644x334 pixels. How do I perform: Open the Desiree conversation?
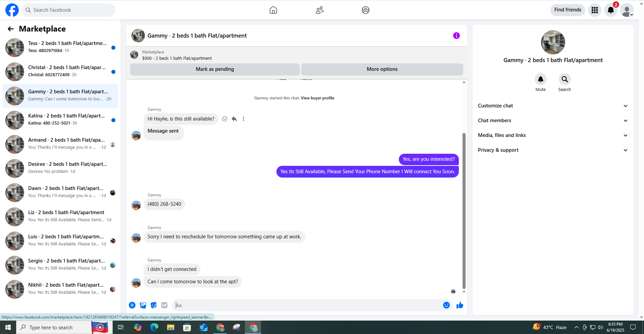tap(60, 169)
